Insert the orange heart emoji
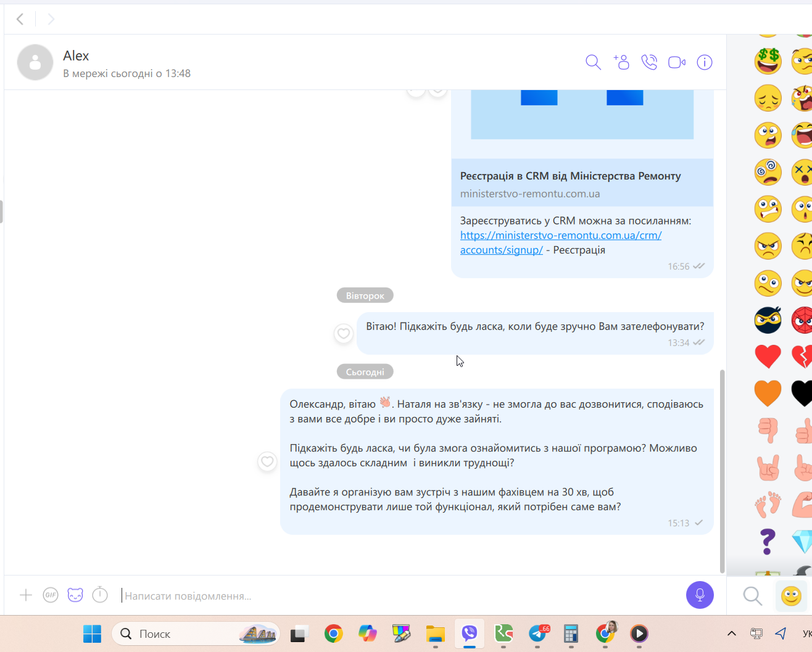The width and height of the screenshot is (812, 652). pos(768,394)
